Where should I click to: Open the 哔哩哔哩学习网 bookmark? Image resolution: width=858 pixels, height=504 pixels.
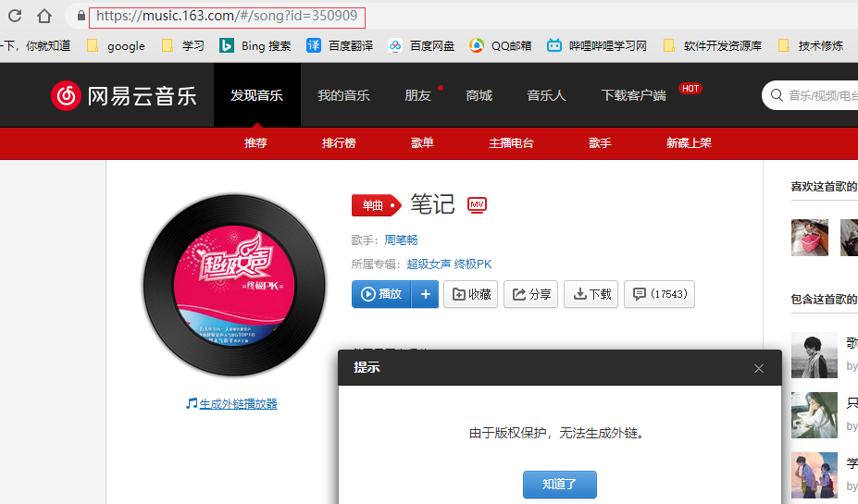coord(597,46)
